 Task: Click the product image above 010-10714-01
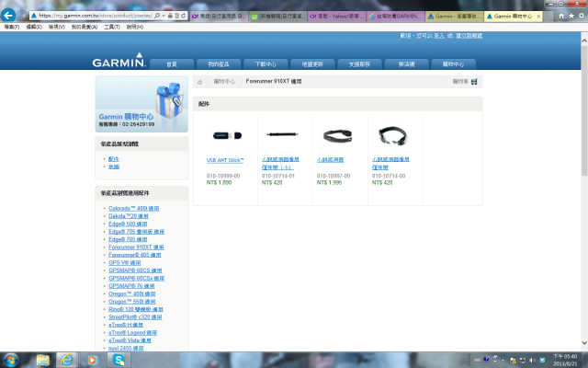click(x=282, y=134)
